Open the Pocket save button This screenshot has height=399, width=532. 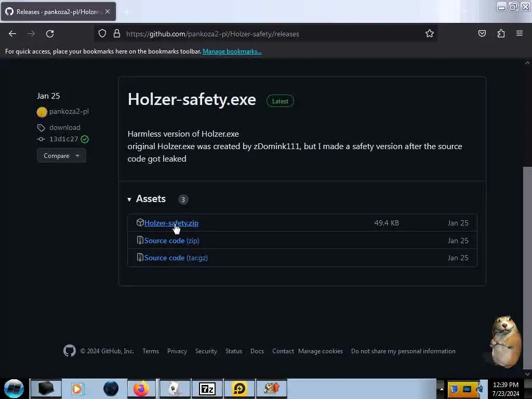[482, 34]
